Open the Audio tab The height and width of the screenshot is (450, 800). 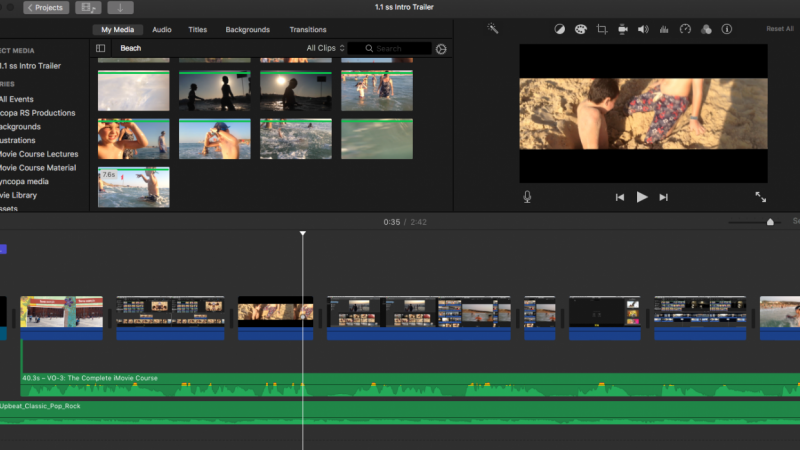162,30
